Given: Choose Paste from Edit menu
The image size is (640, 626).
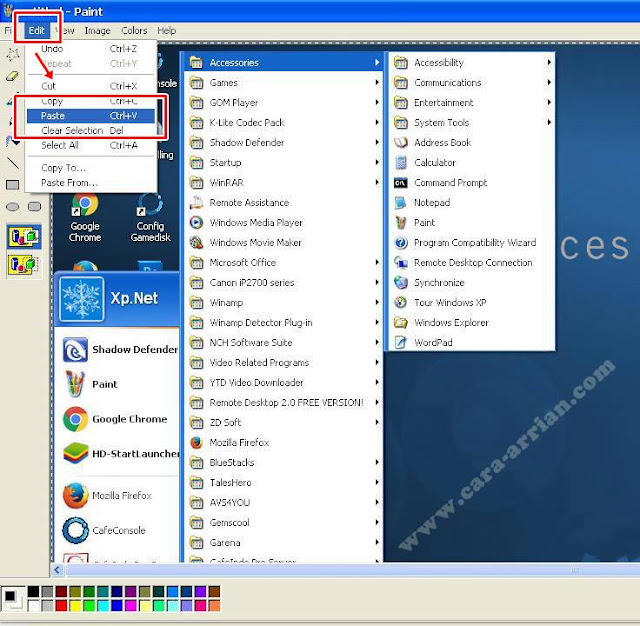Looking at the screenshot, I should click(91, 116).
